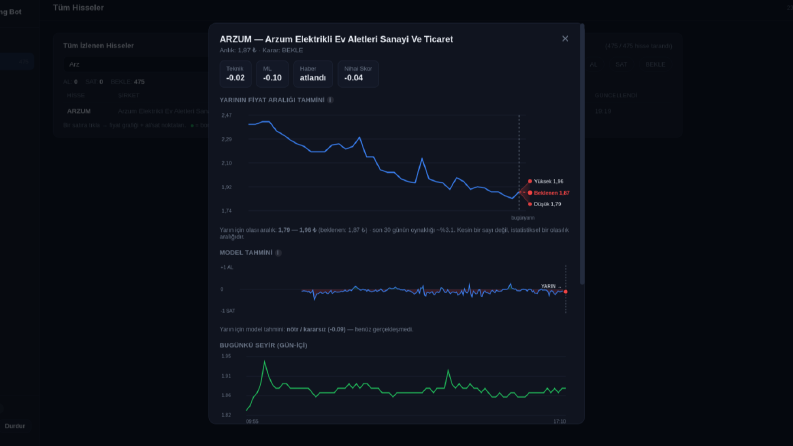Click the HİSSE column header

coord(76,96)
